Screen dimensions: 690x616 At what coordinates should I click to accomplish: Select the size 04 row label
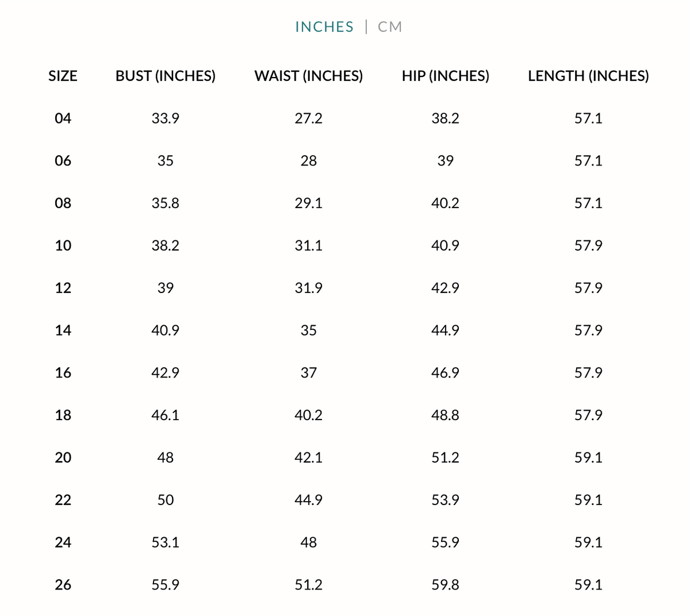point(63,118)
